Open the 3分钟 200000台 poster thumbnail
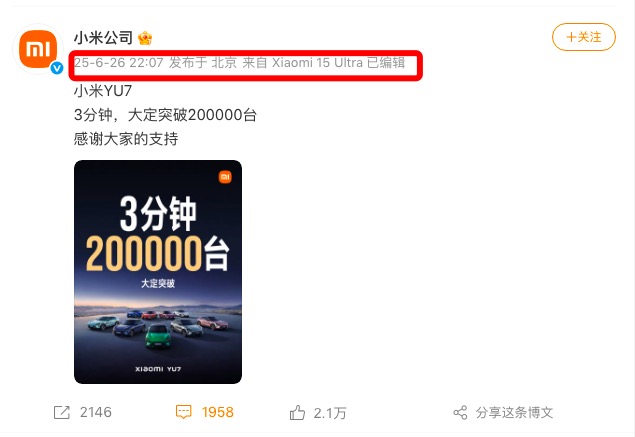This screenshot has width=635, height=437. [158, 272]
